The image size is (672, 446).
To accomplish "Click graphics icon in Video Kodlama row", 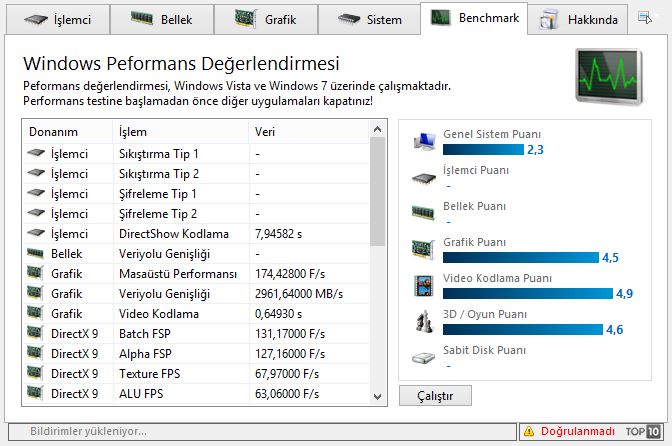I will pos(35,313).
